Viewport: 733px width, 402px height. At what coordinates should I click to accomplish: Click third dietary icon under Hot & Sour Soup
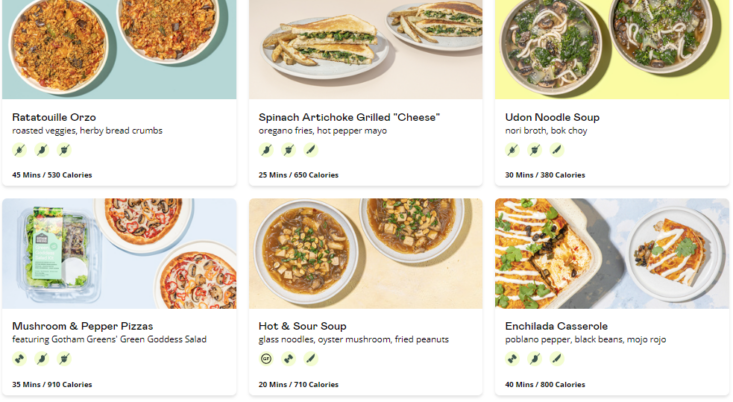(310, 359)
